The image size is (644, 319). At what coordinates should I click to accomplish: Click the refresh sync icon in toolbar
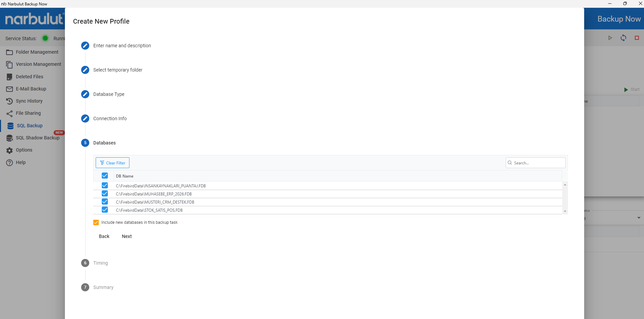click(x=623, y=38)
